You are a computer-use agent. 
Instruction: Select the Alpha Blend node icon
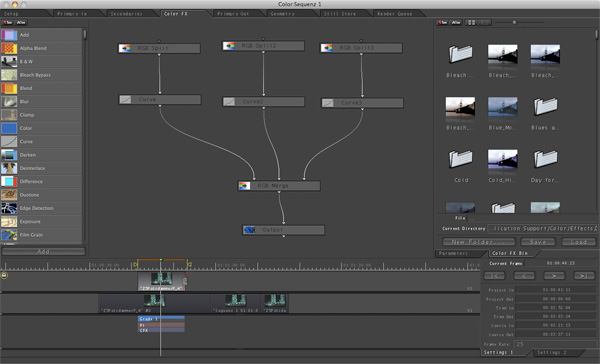click(x=9, y=48)
